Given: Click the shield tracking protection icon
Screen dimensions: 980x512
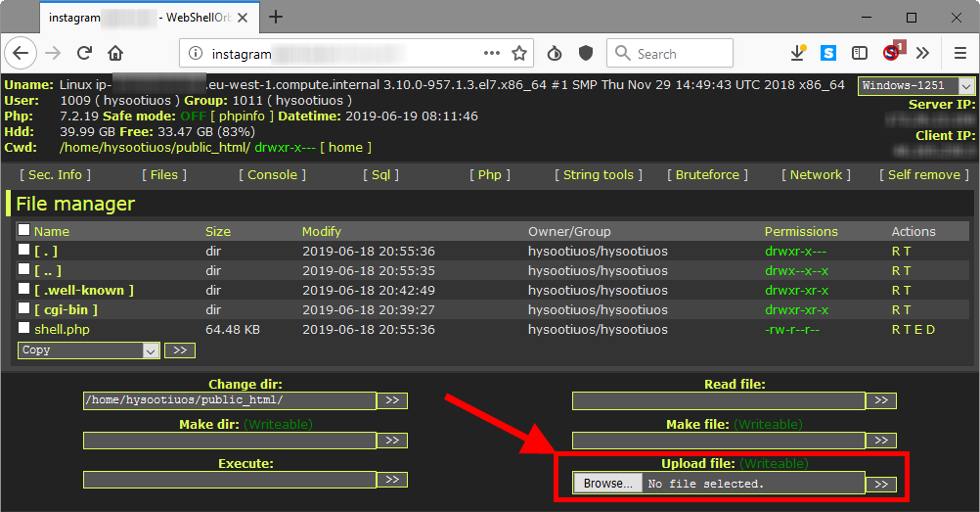Looking at the screenshot, I should (586, 53).
